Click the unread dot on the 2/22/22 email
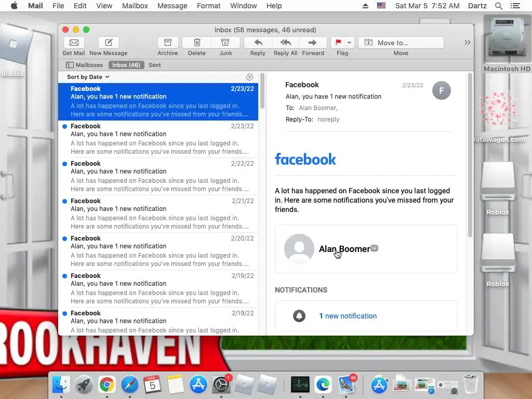 coord(64,164)
